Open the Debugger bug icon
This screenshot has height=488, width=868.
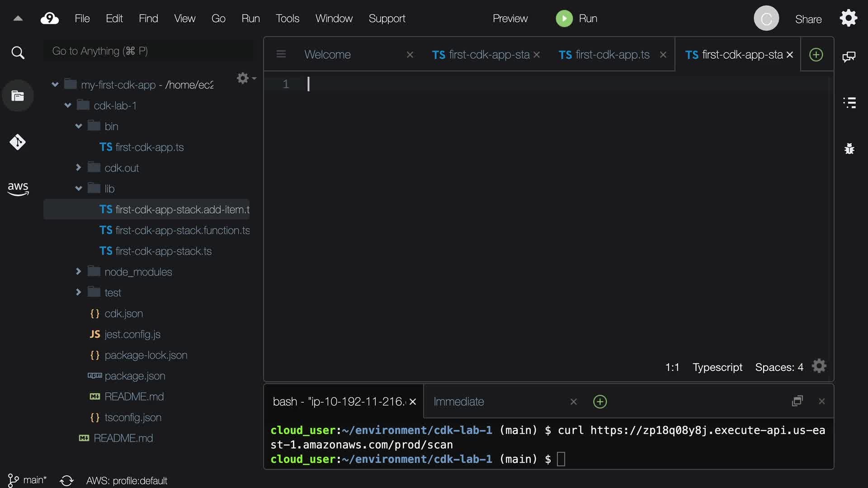(x=849, y=149)
